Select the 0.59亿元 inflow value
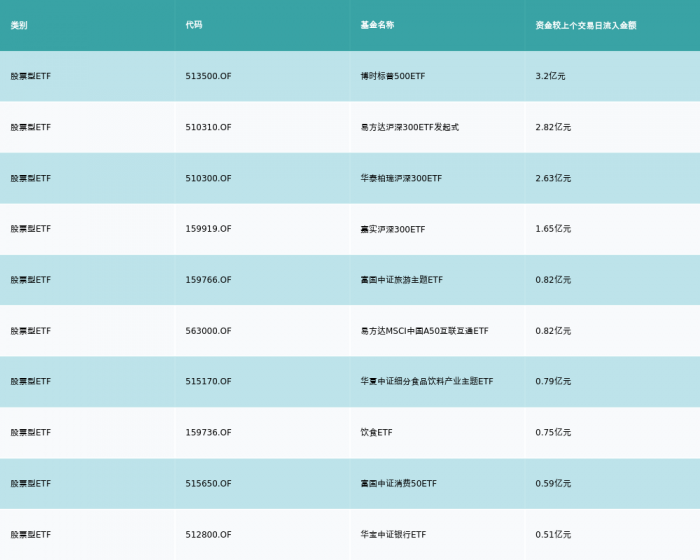 [553, 484]
